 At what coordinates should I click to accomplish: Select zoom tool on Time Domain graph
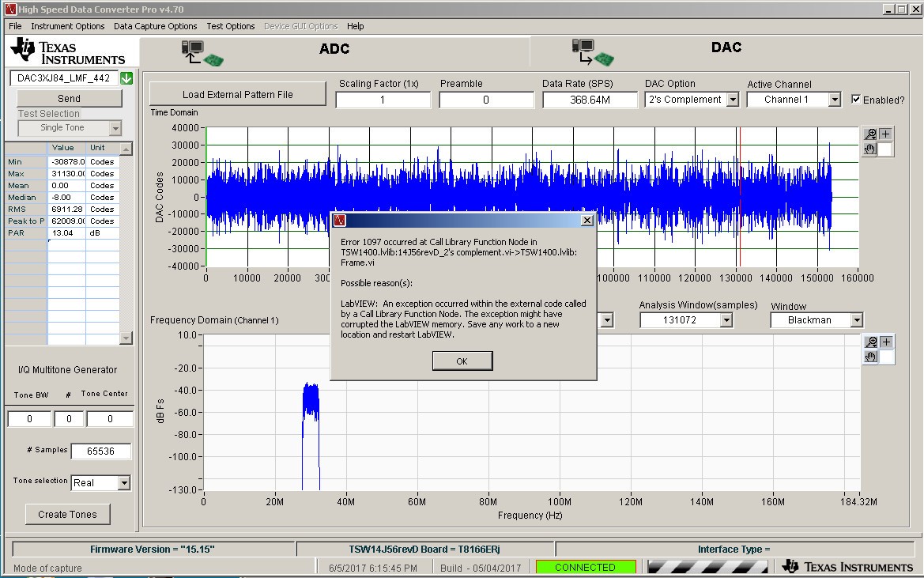coord(871,134)
